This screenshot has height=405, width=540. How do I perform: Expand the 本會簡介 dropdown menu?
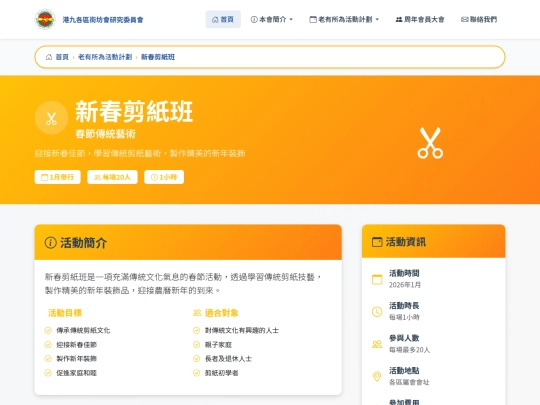coord(272,19)
